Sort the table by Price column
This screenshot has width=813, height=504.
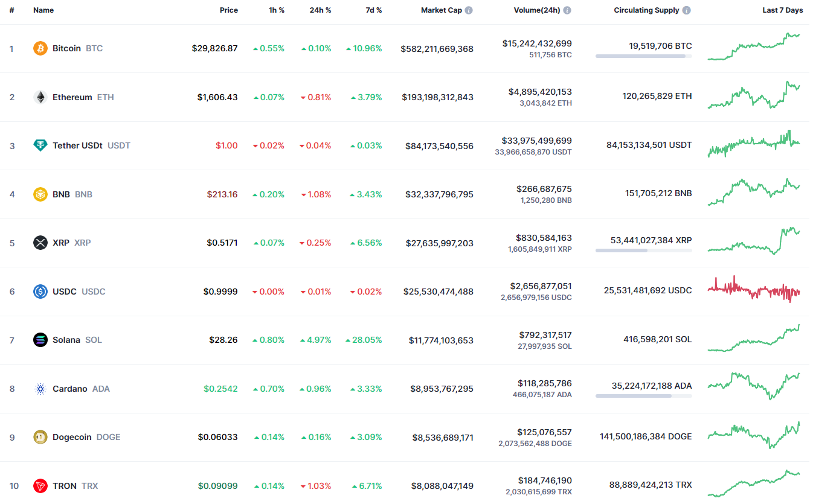[x=228, y=10]
